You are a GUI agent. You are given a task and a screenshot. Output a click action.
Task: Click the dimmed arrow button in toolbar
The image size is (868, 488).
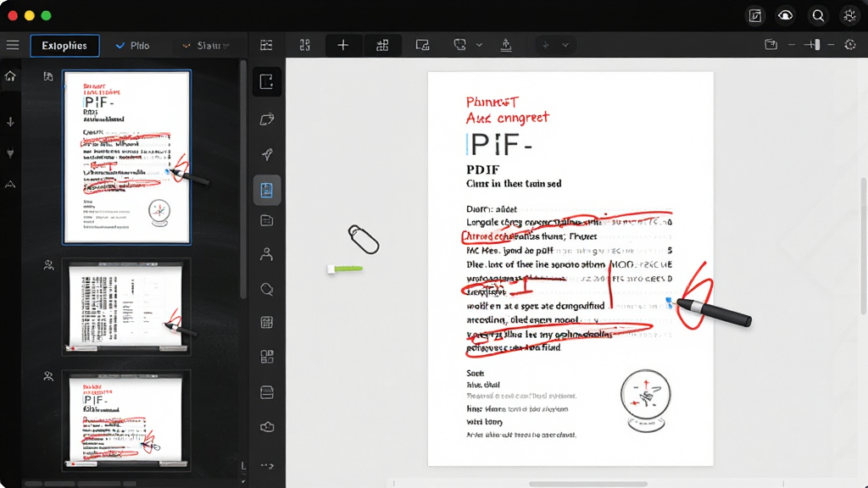point(546,45)
